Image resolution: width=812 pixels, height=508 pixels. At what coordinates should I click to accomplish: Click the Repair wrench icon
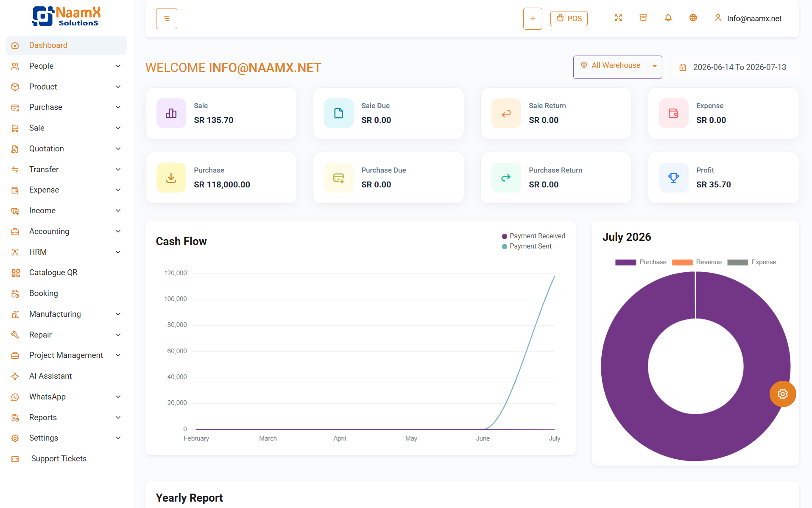15,335
